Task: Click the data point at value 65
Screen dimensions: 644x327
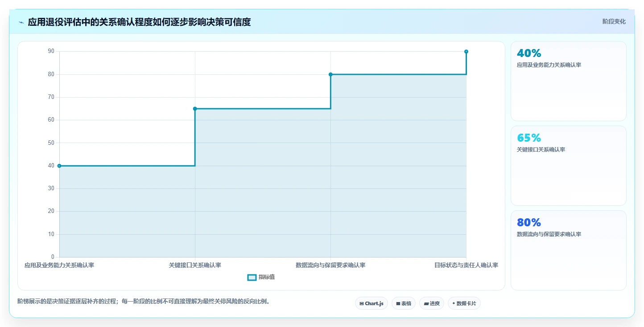Action: click(195, 109)
